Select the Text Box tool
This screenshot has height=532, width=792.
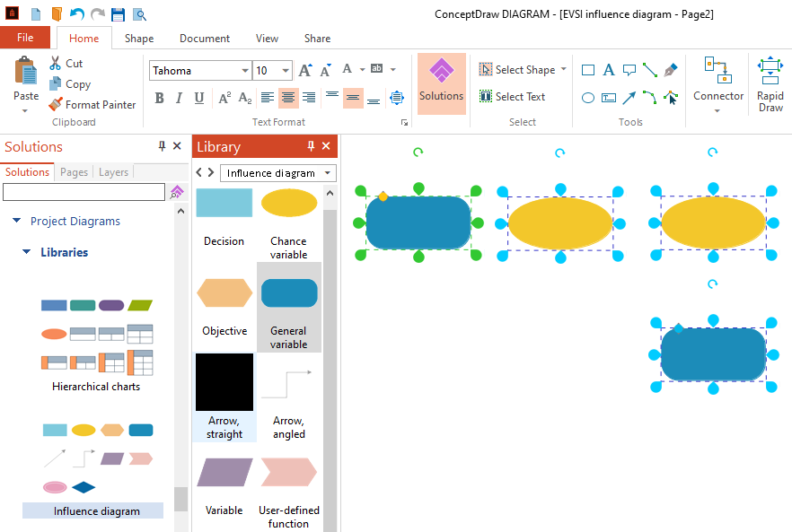609,98
